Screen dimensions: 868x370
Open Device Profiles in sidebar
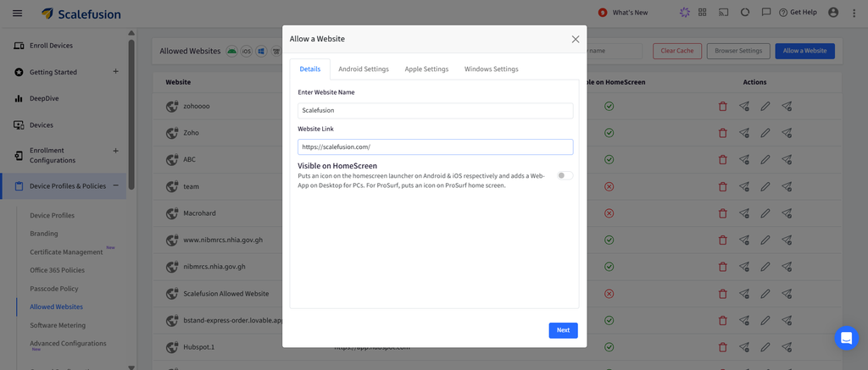tap(52, 215)
